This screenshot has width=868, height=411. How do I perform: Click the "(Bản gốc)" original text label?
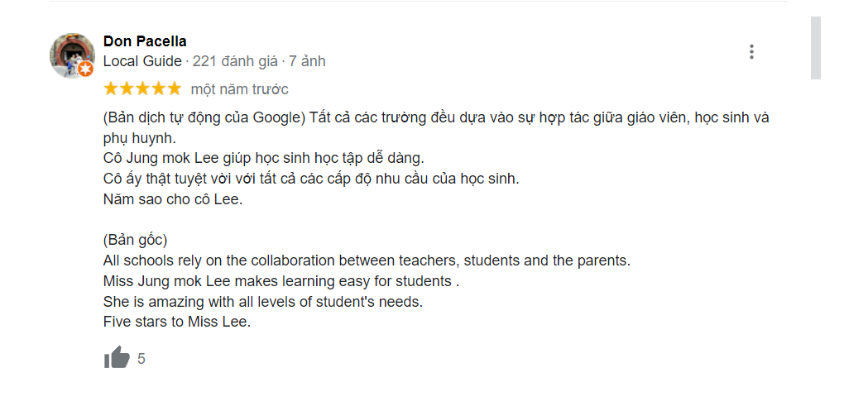coord(136,241)
